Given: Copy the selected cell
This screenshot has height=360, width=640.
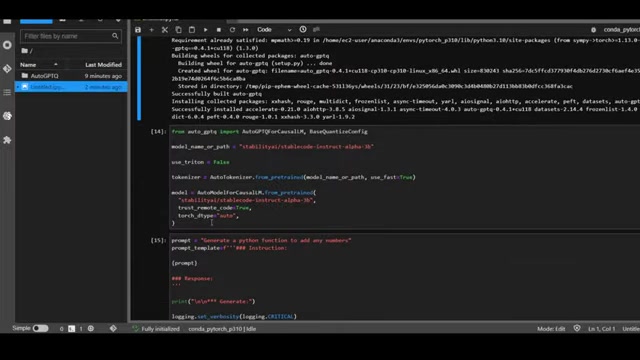Looking at the screenshot, I should click(x=178, y=30).
